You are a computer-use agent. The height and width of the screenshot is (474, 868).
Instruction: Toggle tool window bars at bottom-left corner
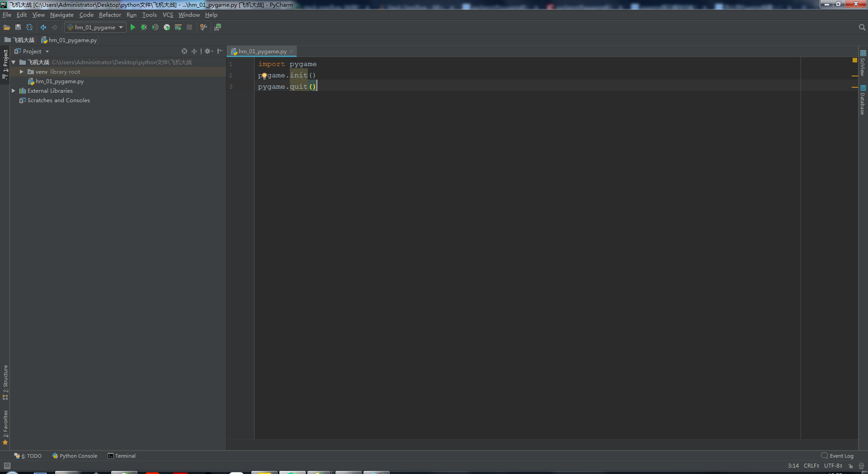pyautogui.click(x=7, y=466)
